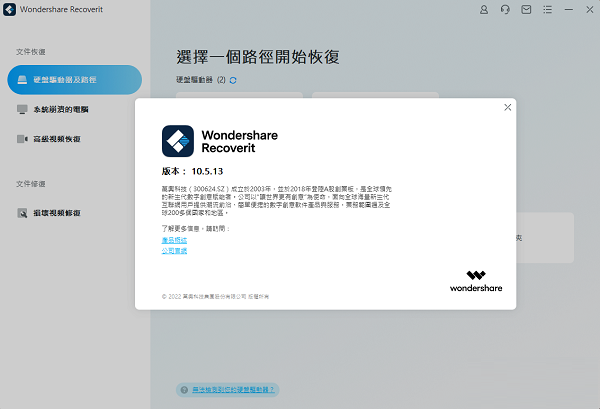Screen dimensions: 600x409
Task: Refresh the 硬盤驅動器 drive list
Action: click(233, 80)
